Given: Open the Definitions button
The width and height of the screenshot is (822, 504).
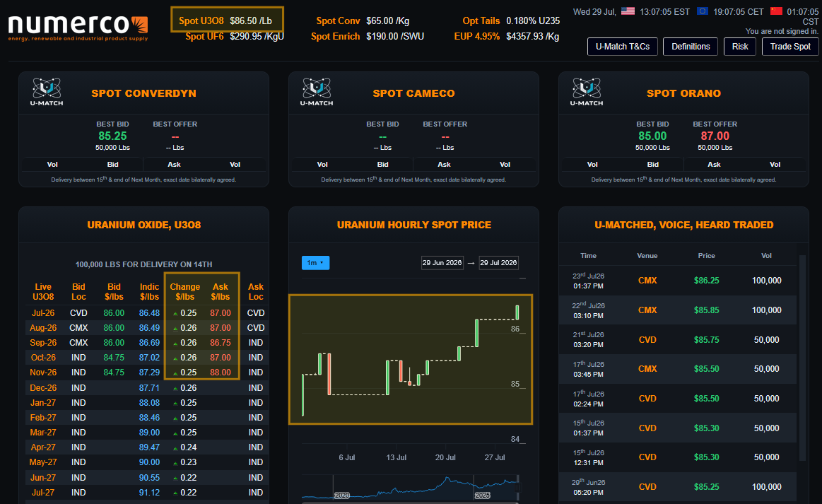Looking at the screenshot, I should coord(691,47).
